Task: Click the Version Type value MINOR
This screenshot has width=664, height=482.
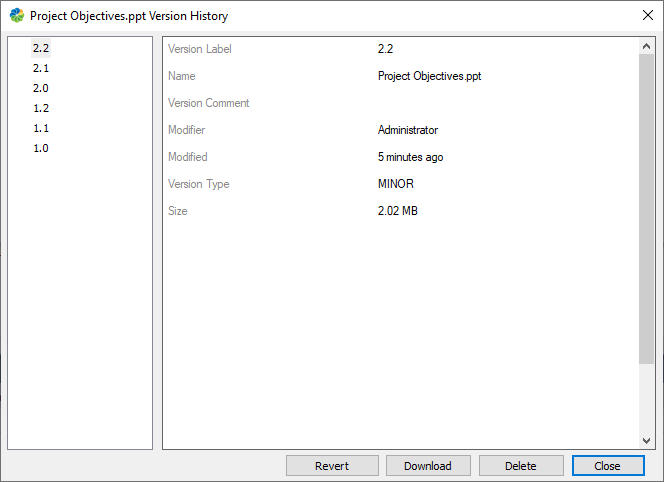Action: [x=396, y=184]
